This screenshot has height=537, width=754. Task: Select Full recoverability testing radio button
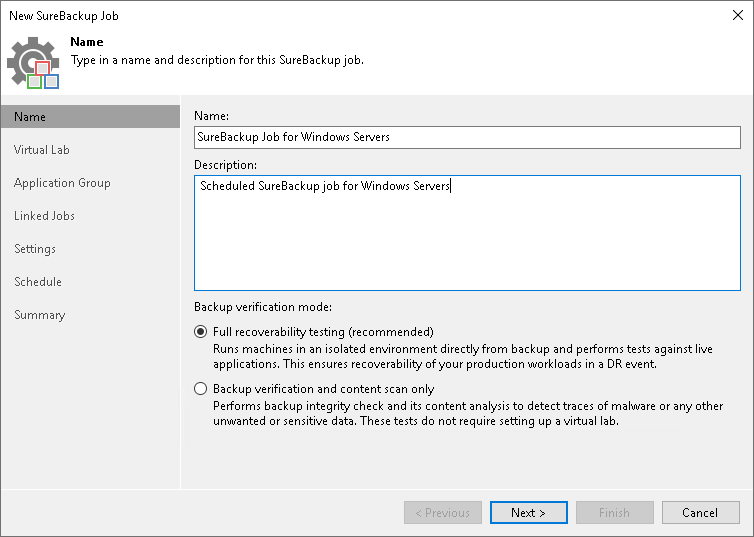click(201, 332)
